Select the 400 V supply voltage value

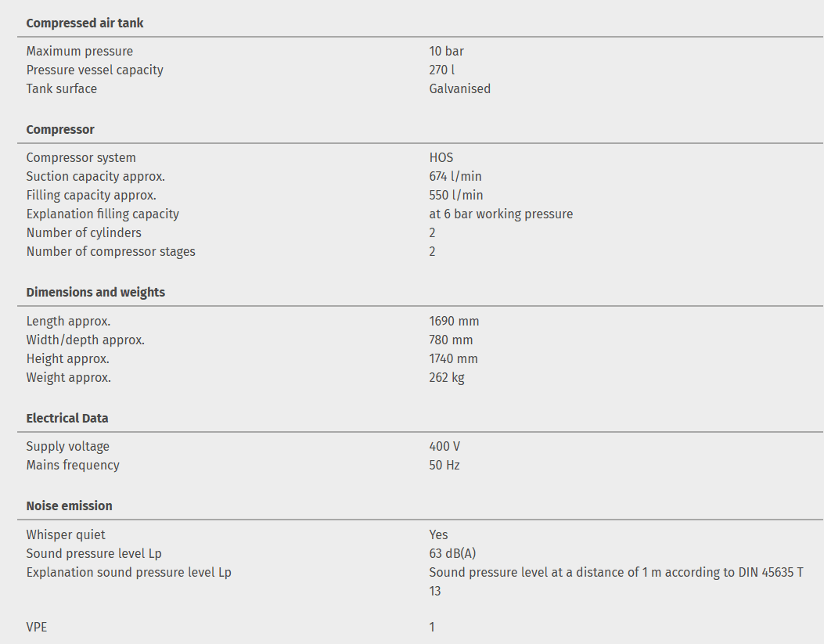444,446
